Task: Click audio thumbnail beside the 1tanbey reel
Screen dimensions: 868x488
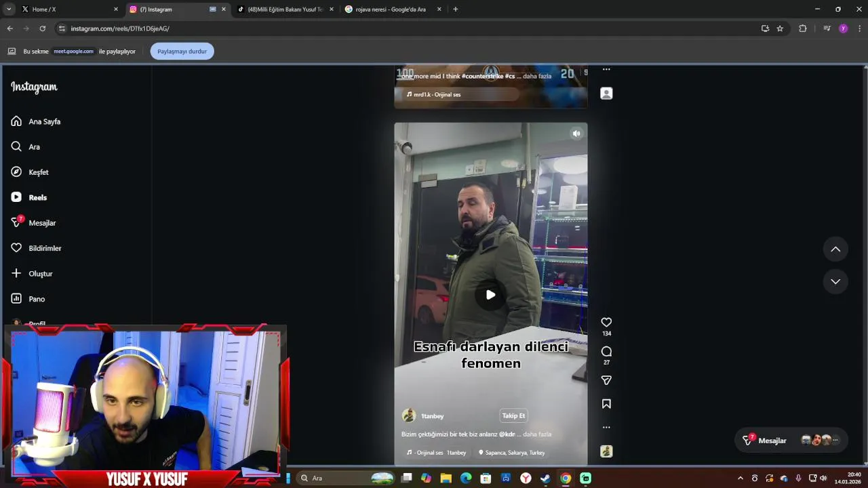Action: [606, 451]
